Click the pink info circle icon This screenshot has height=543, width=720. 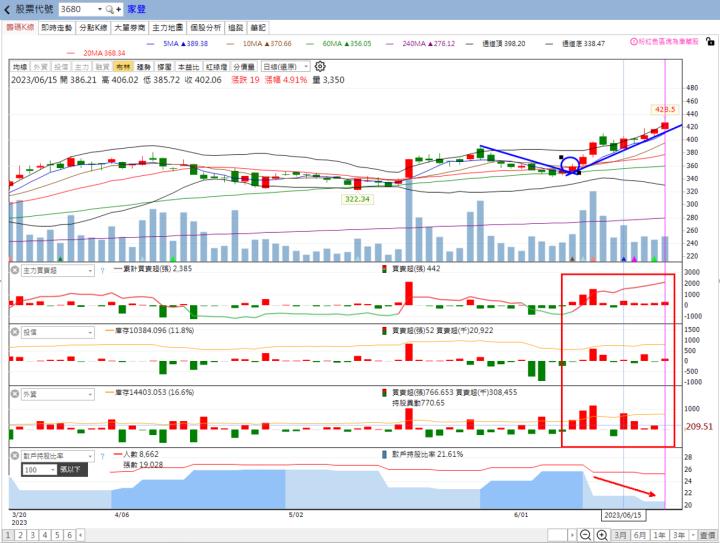[x=633, y=41]
